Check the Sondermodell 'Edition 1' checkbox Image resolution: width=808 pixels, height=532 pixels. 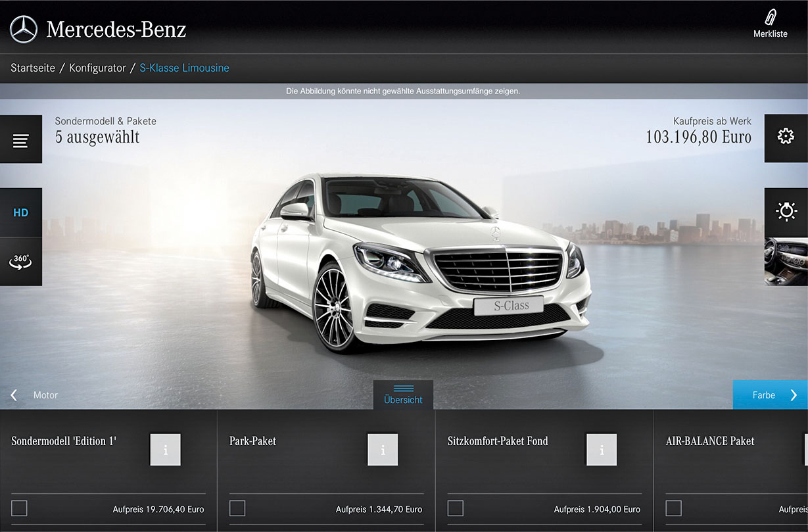20,508
